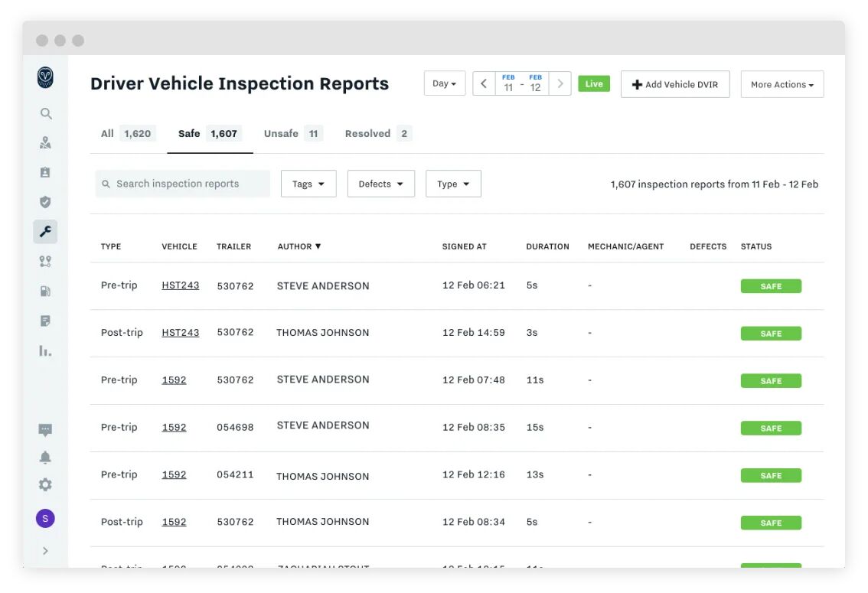Select STEVE ANDERSON in 08:35 row

click(x=323, y=425)
